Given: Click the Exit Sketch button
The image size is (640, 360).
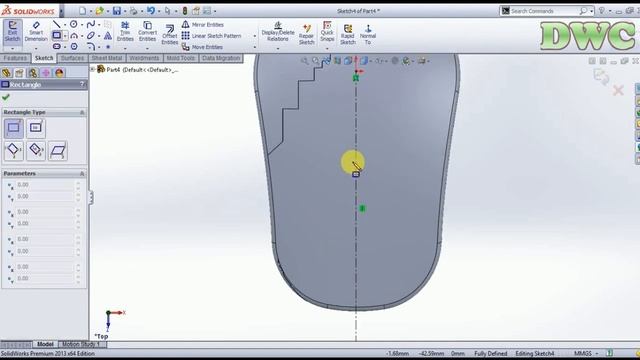Looking at the screenshot, I should [13, 31].
